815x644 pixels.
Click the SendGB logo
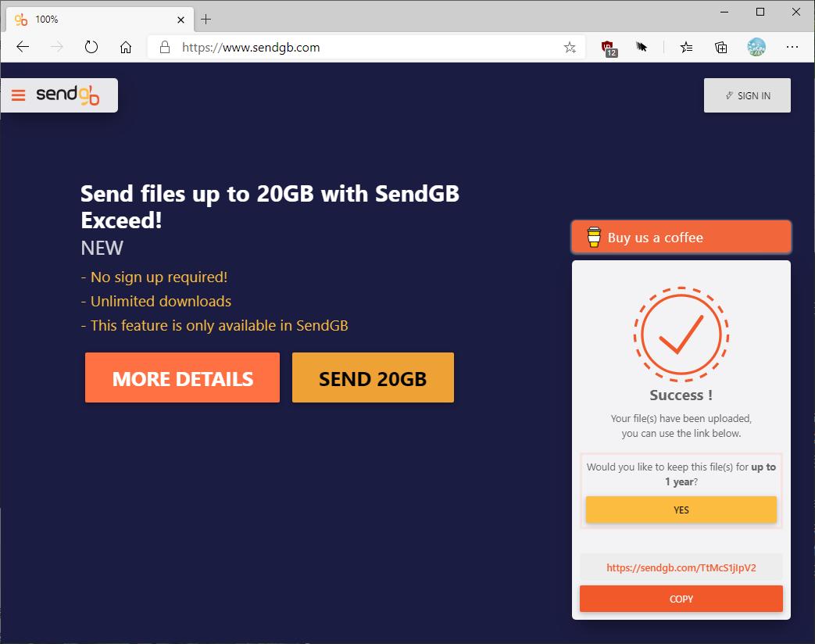[68, 95]
